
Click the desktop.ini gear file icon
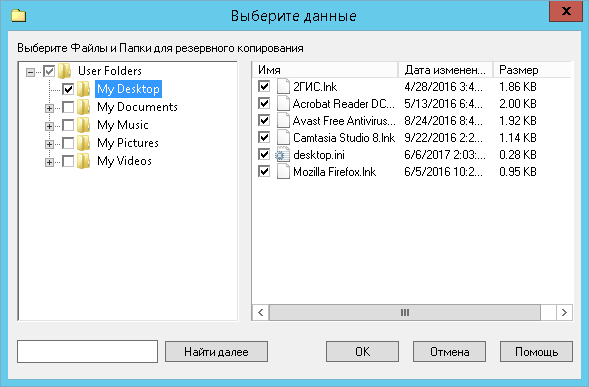pyautogui.click(x=282, y=155)
